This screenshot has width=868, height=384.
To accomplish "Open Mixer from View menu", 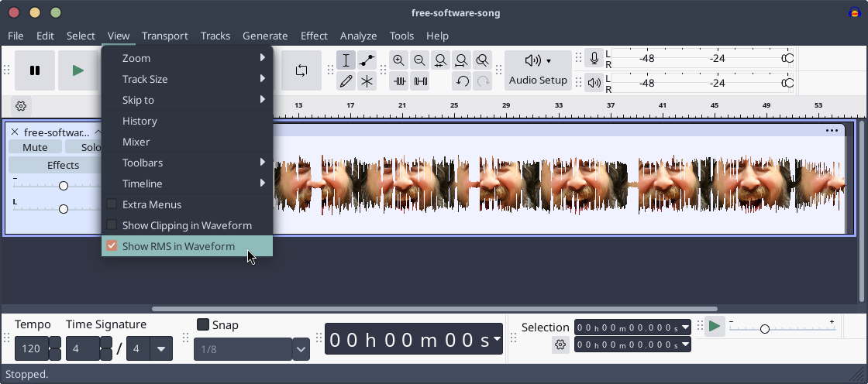I will 187,142.
